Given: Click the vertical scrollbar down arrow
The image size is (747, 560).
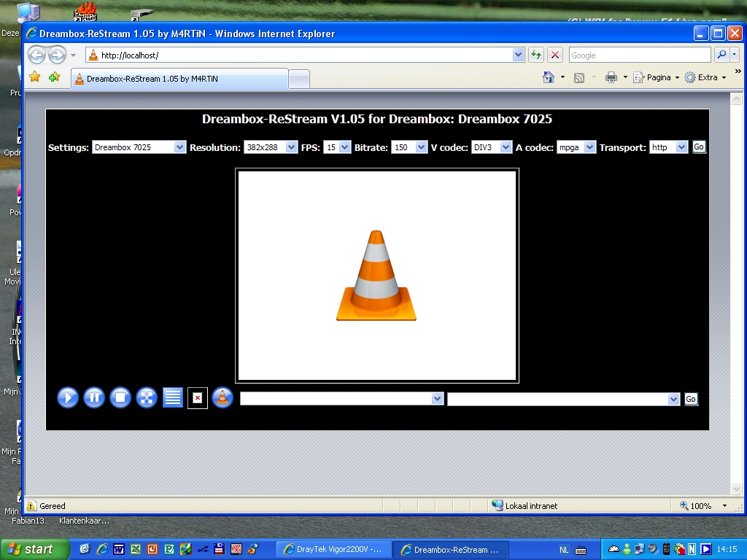Looking at the screenshot, I should (737, 489).
